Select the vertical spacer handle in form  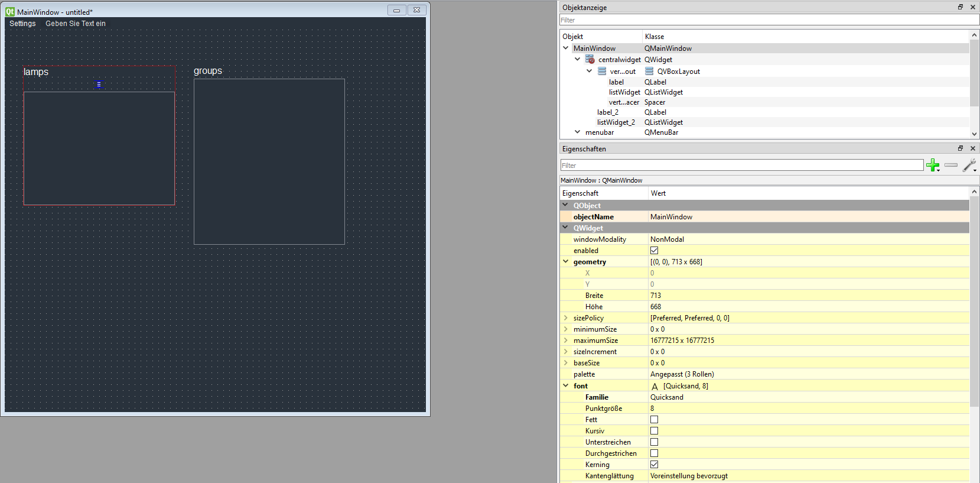[x=99, y=84]
